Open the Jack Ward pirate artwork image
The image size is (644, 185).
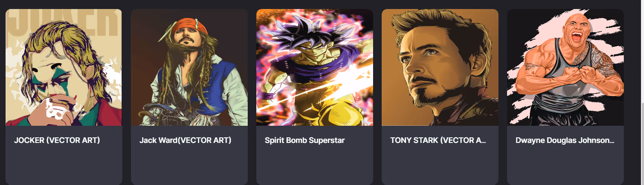click(x=189, y=67)
